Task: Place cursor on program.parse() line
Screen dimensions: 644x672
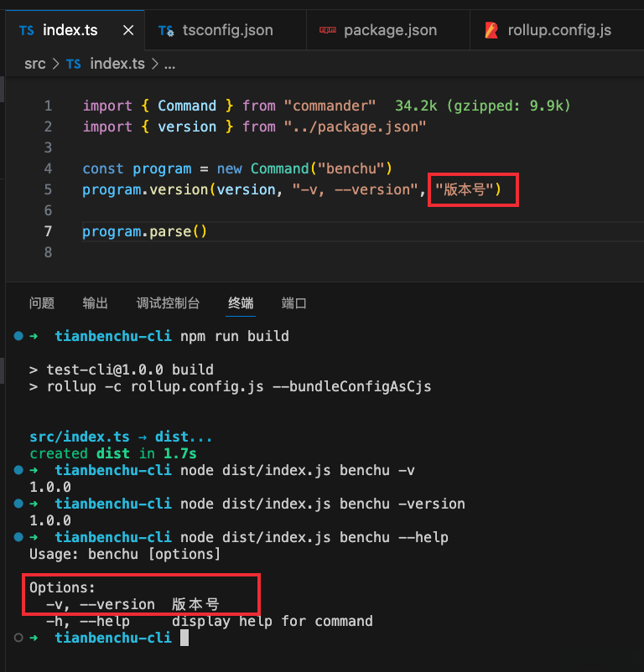Action: [144, 231]
